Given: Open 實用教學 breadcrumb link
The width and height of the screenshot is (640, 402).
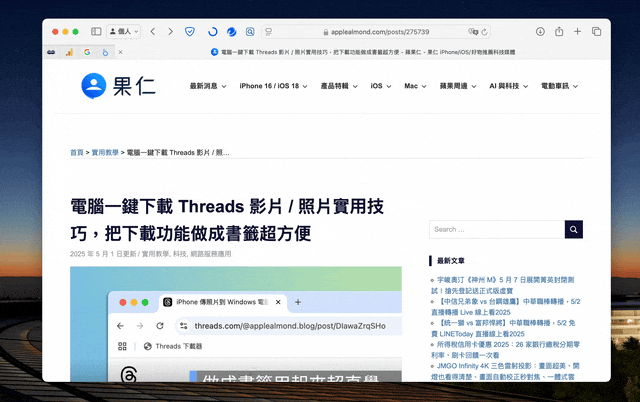Looking at the screenshot, I should point(105,153).
